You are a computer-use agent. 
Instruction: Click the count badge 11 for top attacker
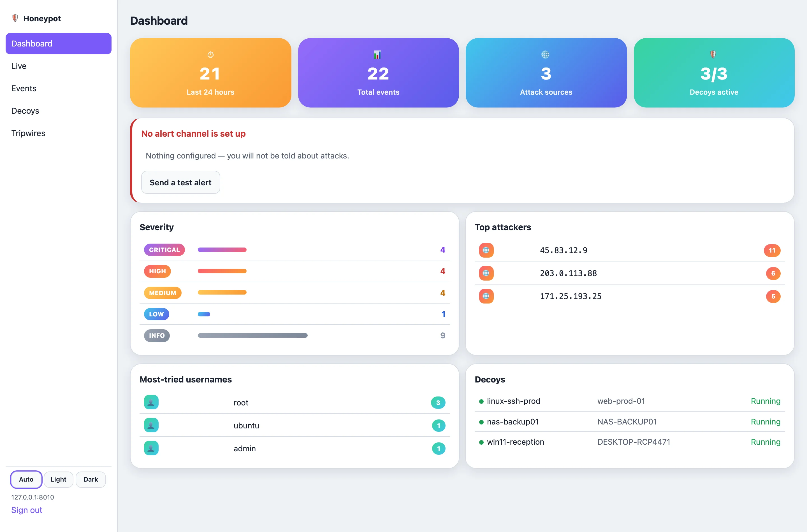tap(772, 250)
